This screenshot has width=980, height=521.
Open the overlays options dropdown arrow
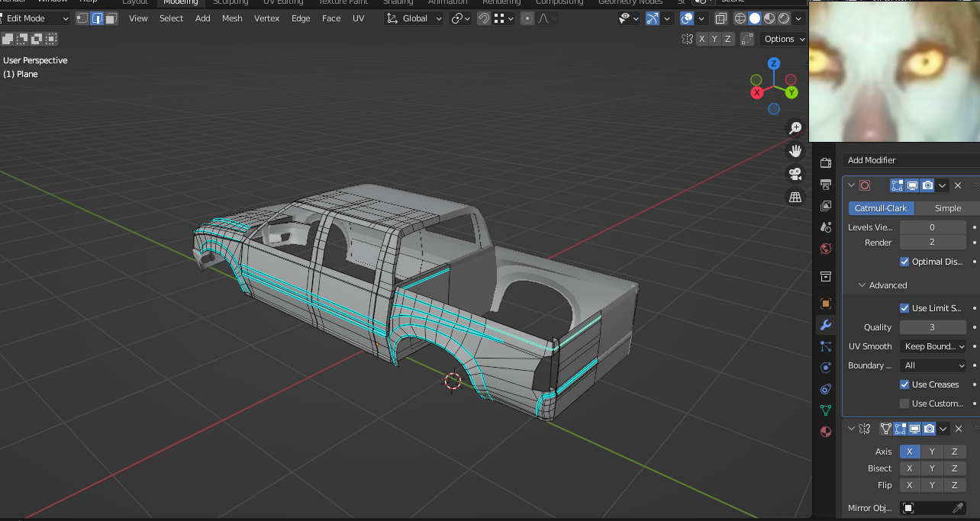click(703, 18)
